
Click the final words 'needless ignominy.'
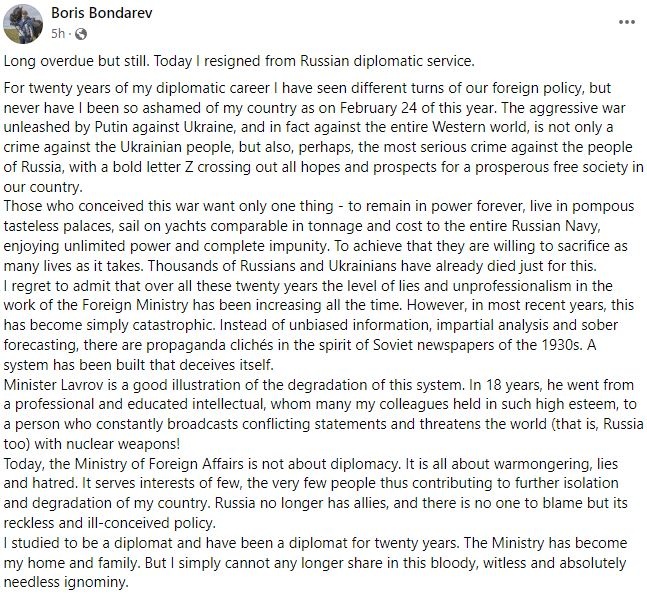pyautogui.click(x=66, y=583)
